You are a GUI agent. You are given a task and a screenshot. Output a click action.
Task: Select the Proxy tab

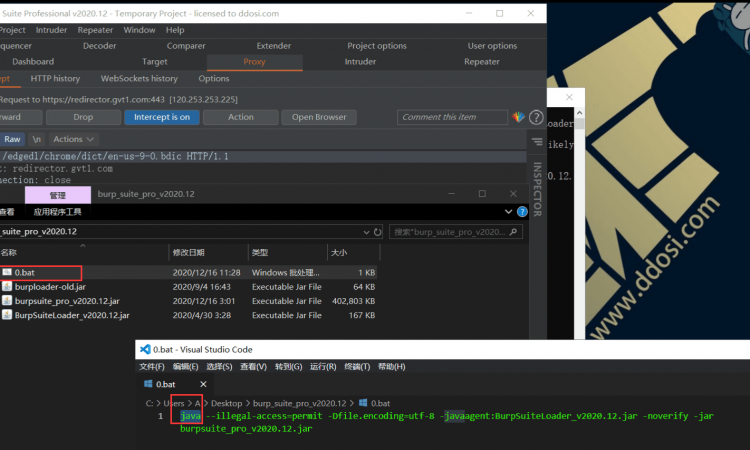click(254, 62)
